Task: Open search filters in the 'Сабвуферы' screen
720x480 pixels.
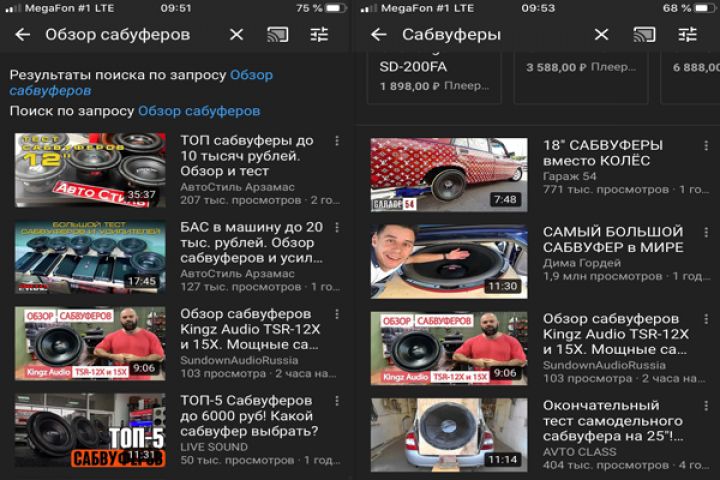Action: [687, 34]
